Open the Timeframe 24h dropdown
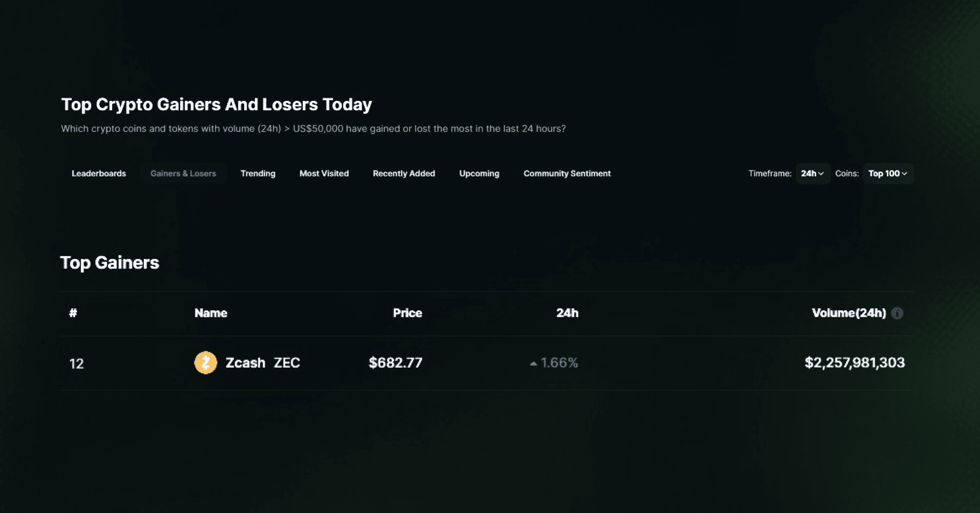Image resolution: width=980 pixels, height=513 pixels. (812, 174)
